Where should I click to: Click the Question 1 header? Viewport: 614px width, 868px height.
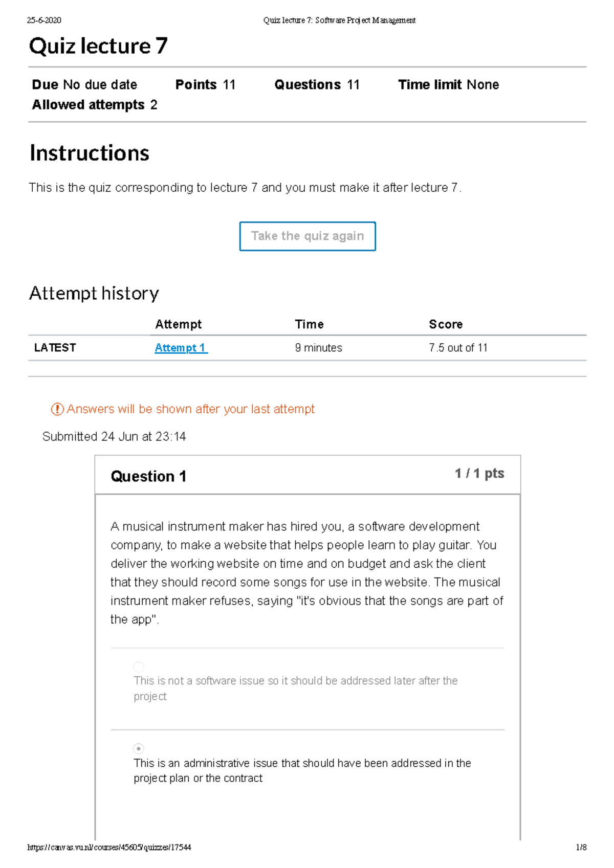(148, 476)
